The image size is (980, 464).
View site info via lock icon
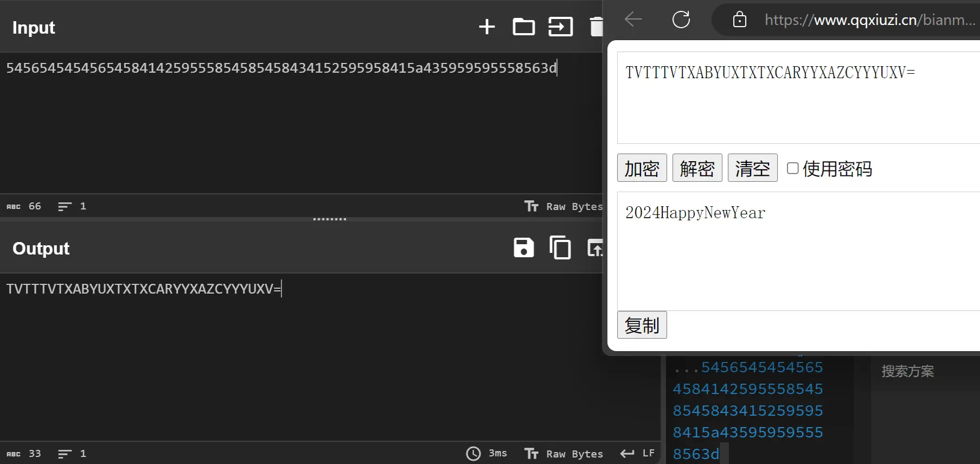(739, 20)
